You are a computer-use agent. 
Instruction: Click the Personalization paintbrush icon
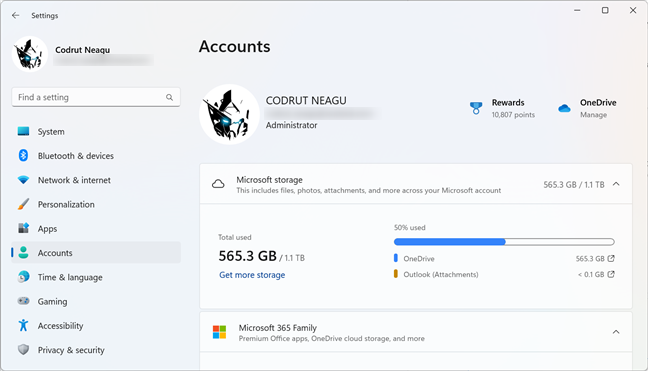coord(24,204)
